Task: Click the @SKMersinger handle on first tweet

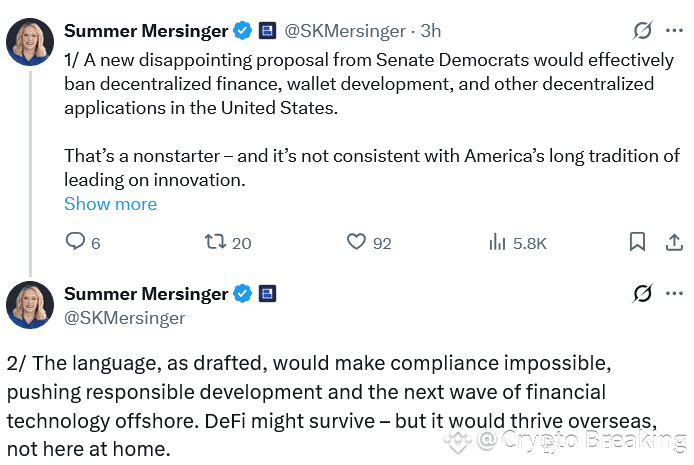Action: click(x=346, y=31)
